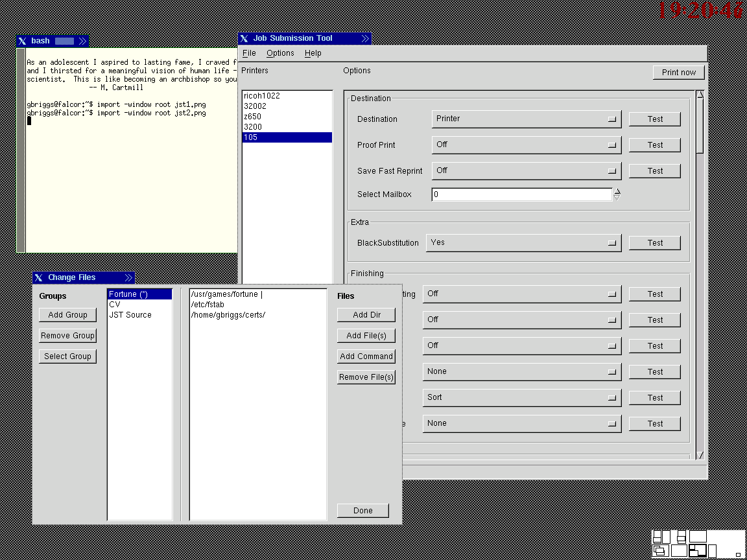Click the double-chevron icon on the Change Files title bar
This screenshot has height=560, width=747.
pos(128,277)
